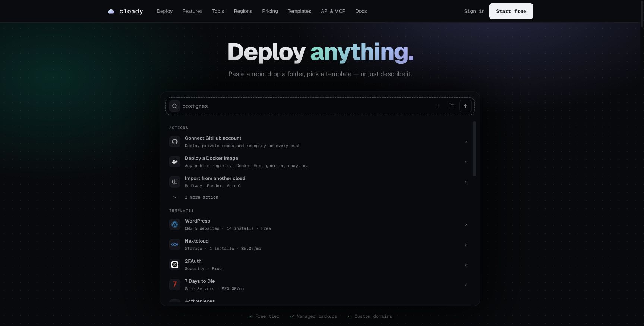Go to Tools in the top navigation
Image resolution: width=644 pixels, height=326 pixels.
tap(218, 11)
